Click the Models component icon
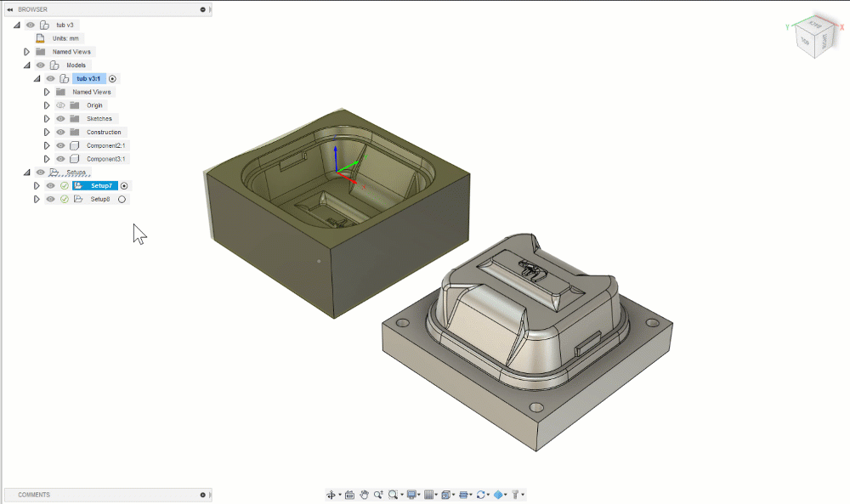Image resolution: width=850 pixels, height=504 pixels. point(54,65)
